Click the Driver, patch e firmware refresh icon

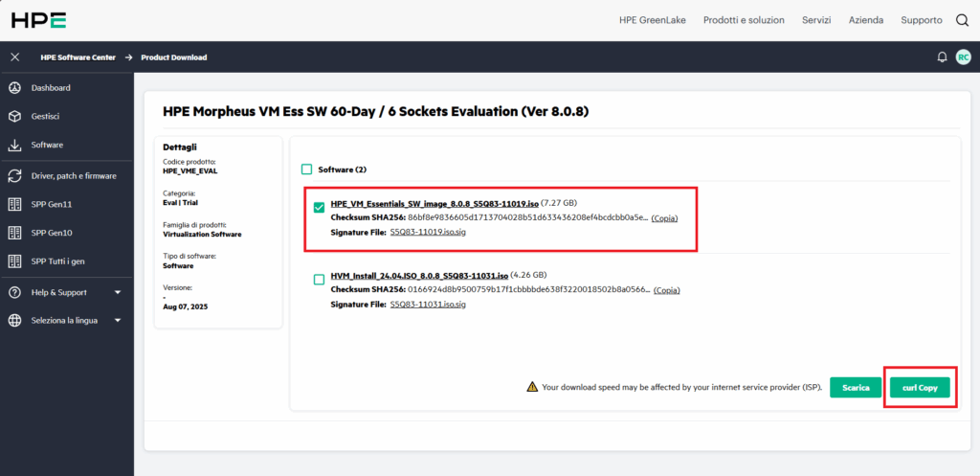pos(15,176)
